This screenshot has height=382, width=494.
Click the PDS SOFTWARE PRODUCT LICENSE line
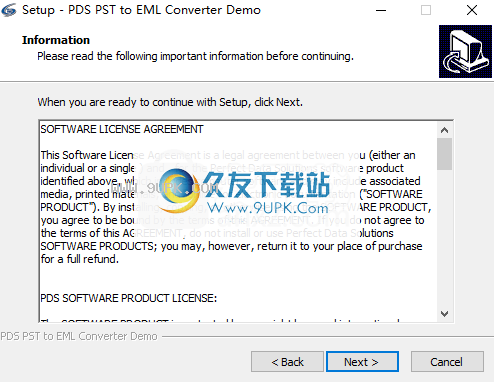click(129, 298)
